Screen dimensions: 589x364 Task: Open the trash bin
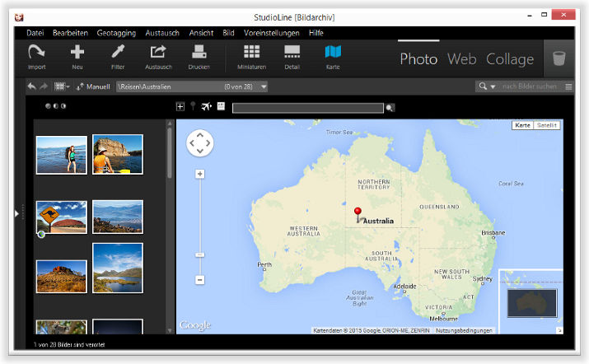click(x=559, y=58)
